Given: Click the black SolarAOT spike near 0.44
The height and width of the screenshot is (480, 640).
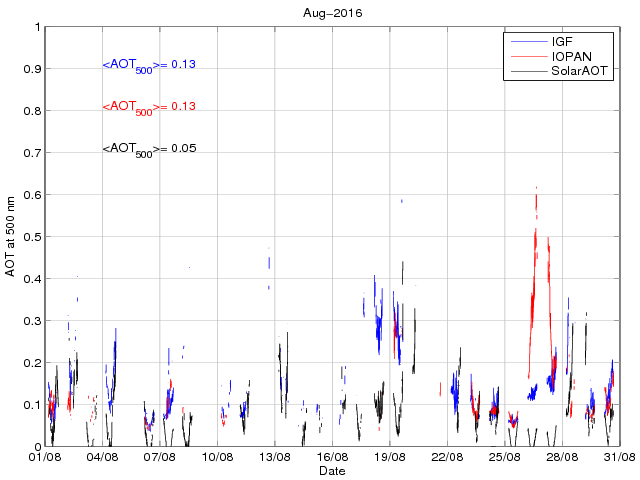Looking at the screenshot, I should click(x=402, y=273).
